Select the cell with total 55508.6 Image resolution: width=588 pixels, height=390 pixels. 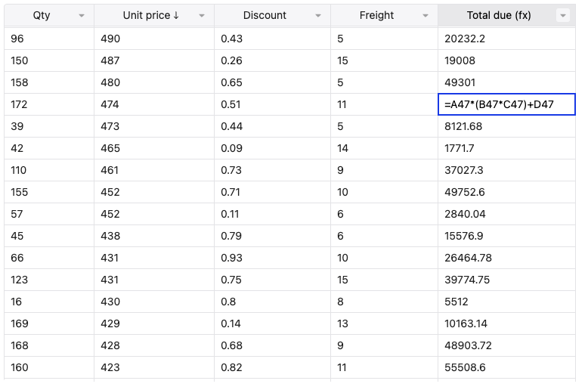click(506, 367)
